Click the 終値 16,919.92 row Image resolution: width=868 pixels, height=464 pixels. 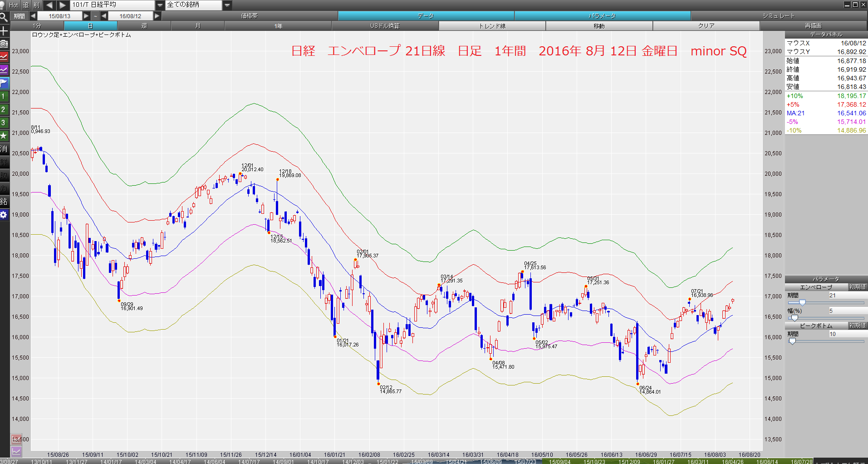[826, 69]
